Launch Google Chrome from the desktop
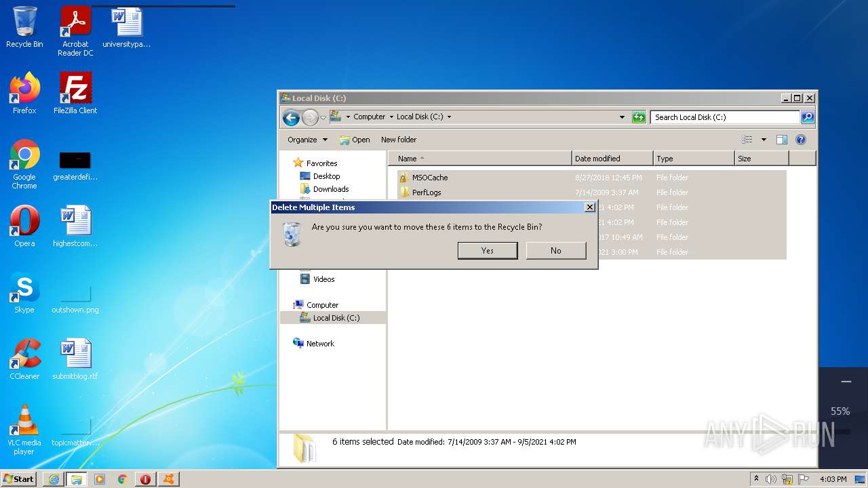The height and width of the screenshot is (488, 868). [x=24, y=164]
